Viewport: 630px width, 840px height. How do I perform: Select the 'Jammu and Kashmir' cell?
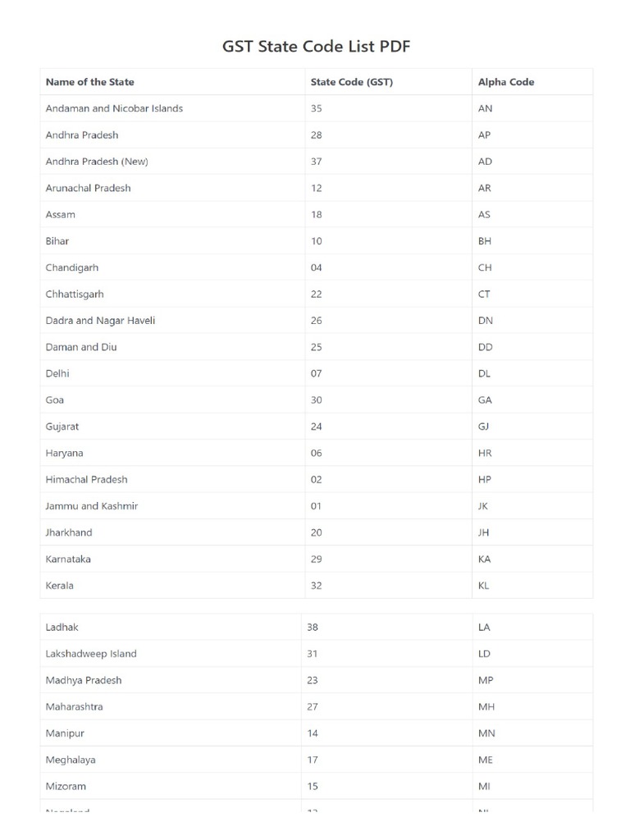click(92, 506)
